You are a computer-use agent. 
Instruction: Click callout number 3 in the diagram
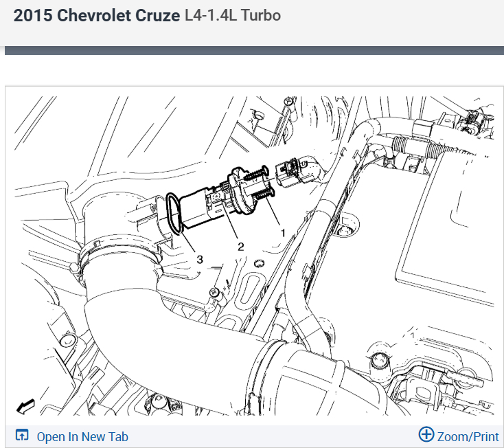(200, 259)
